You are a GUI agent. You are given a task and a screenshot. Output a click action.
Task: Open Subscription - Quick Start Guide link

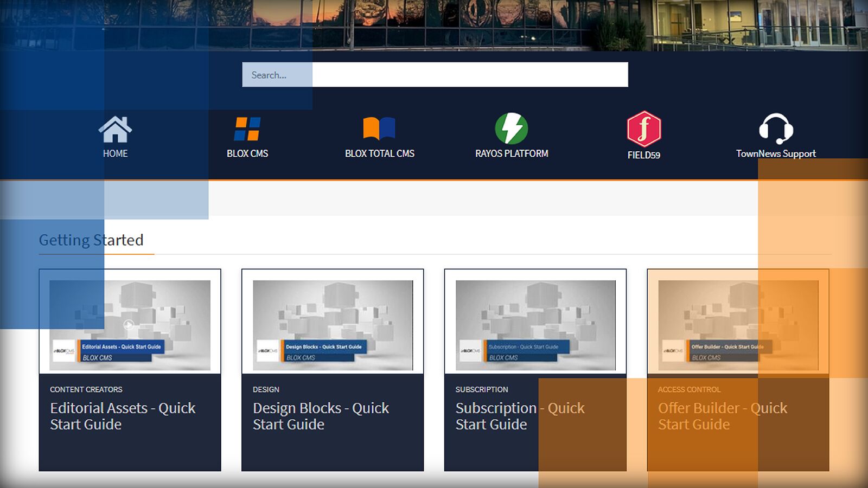coord(520,416)
